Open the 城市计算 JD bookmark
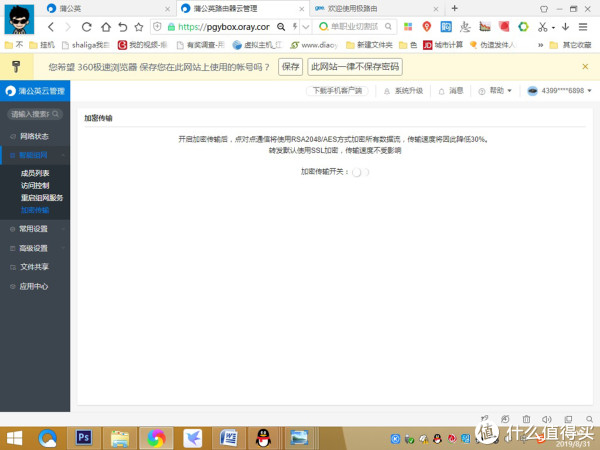 tap(443, 45)
